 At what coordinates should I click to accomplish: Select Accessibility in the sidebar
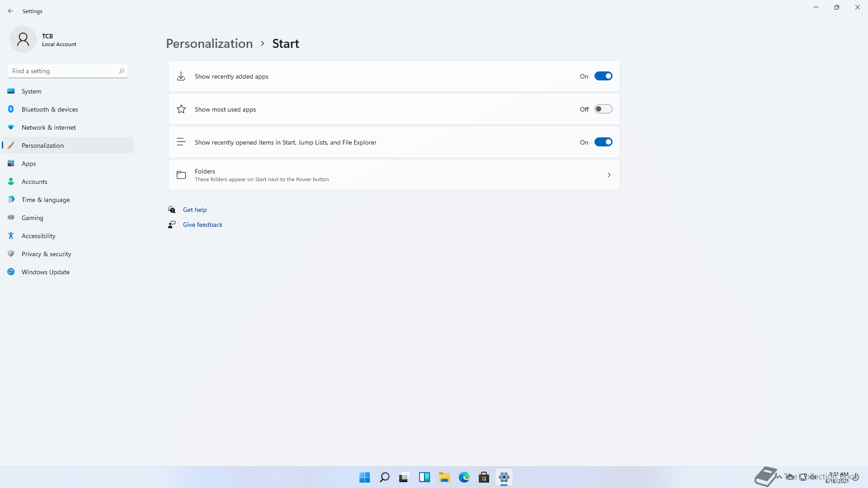tap(68, 236)
